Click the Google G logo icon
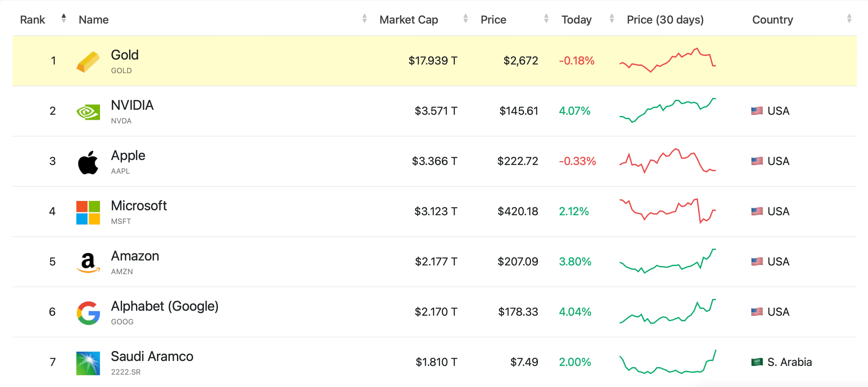The image size is (868, 387). pyautogui.click(x=88, y=313)
